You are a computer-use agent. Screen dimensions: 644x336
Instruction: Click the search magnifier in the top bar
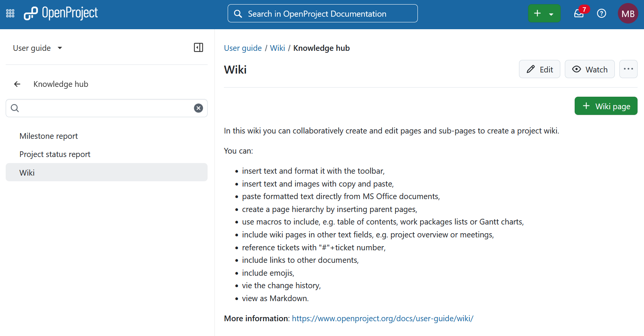point(238,14)
